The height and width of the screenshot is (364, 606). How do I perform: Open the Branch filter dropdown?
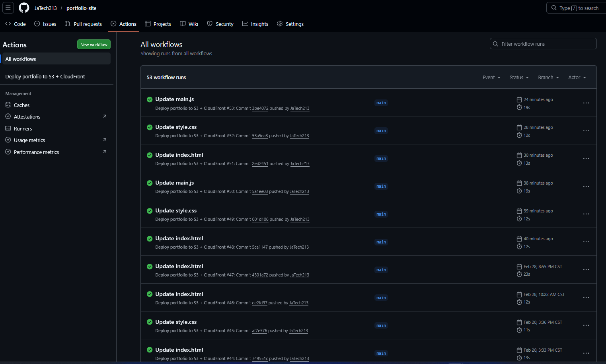[x=548, y=77]
